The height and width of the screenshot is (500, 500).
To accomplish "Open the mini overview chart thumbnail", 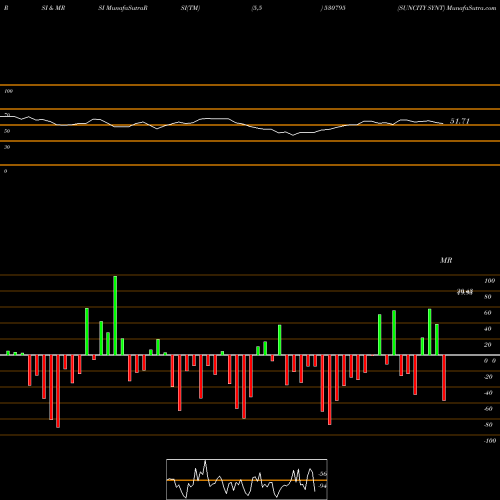I will (x=247, y=479).
